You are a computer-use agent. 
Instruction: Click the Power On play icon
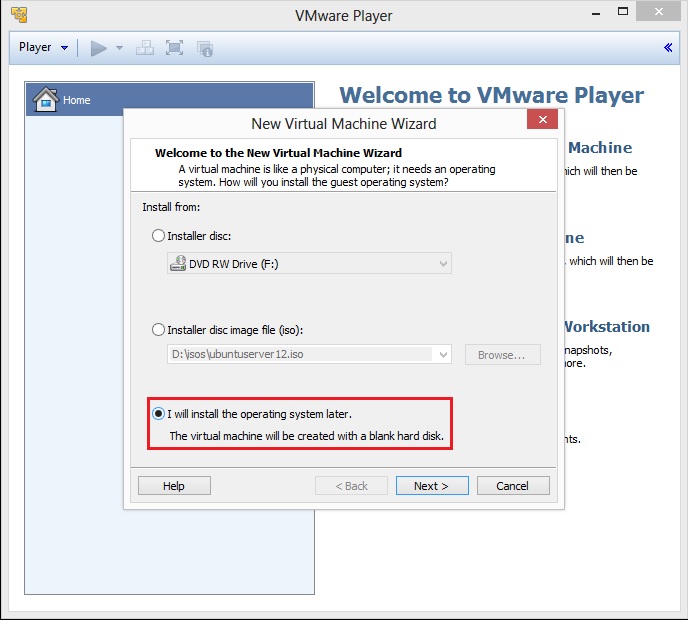(x=98, y=48)
